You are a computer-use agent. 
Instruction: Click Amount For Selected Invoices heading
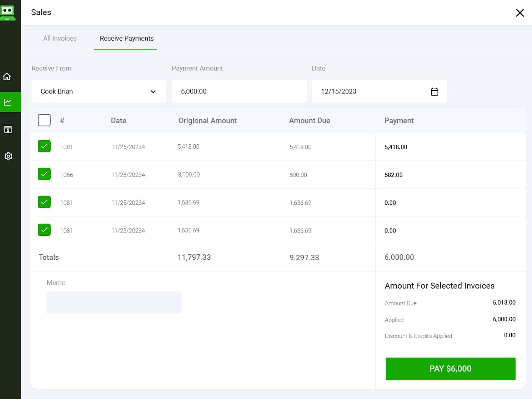440,286
